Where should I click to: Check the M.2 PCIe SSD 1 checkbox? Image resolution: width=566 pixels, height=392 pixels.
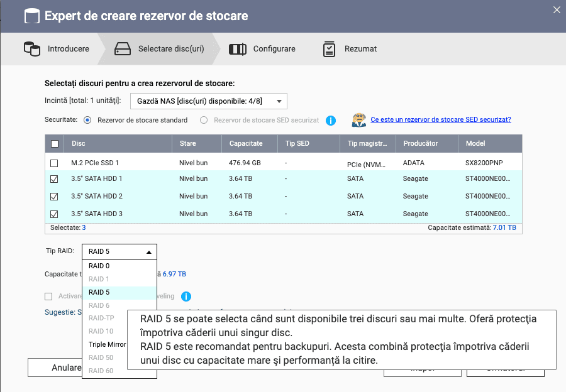point(55,163)
